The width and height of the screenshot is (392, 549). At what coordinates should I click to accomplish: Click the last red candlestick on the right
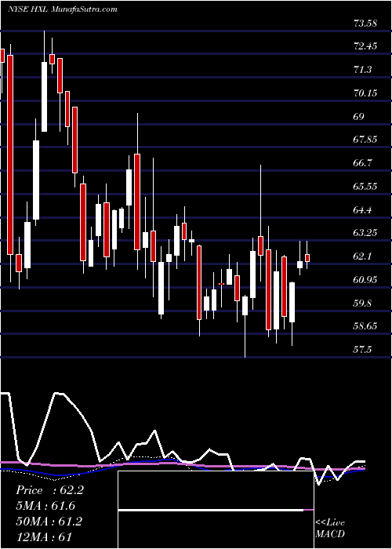tap(307, 258)
